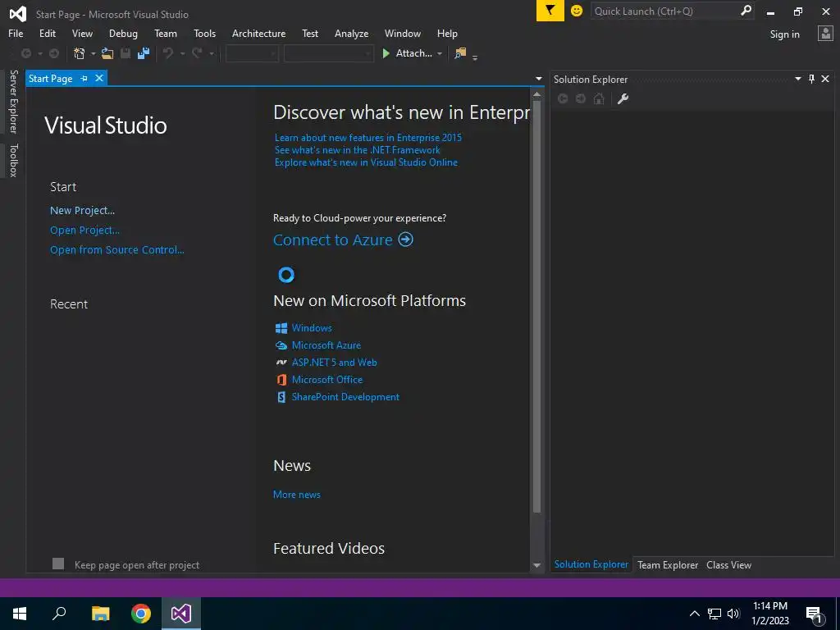Click the Navigate Backward toolbar icon
Screen dimensions: 840x630
pyautogui.click(x=25, y=53)
